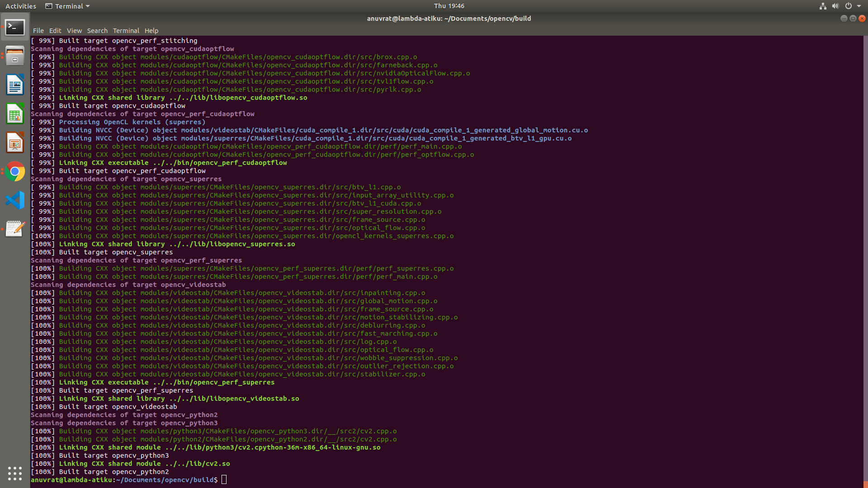Open the Terminal app menu beside Activities

[x=67, y=6]
